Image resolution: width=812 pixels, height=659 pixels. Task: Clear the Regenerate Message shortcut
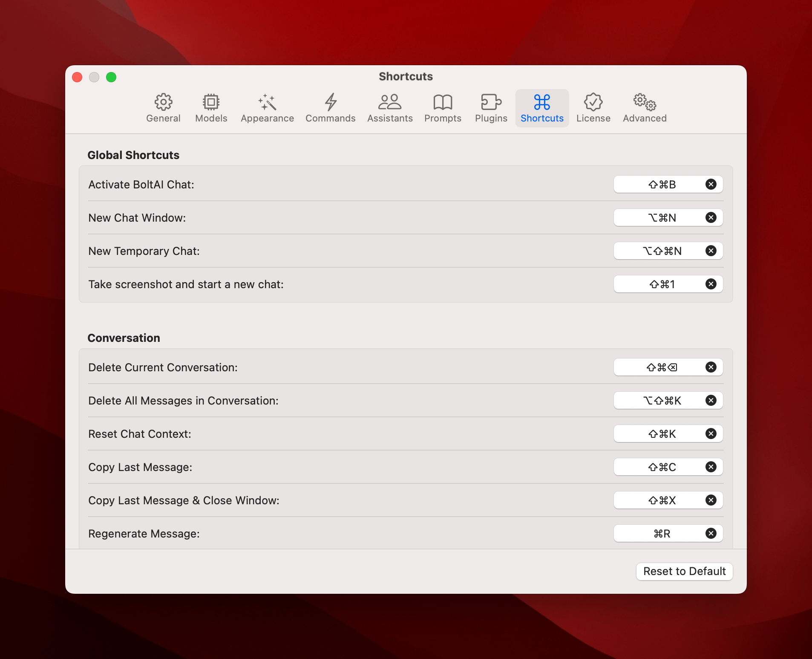coord(711,533)
